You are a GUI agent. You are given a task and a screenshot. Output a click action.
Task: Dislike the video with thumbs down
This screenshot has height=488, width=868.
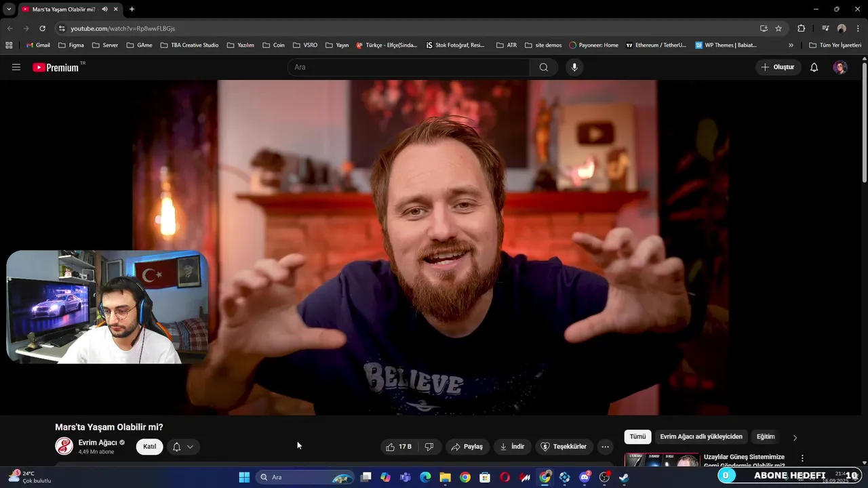(429, 447)
